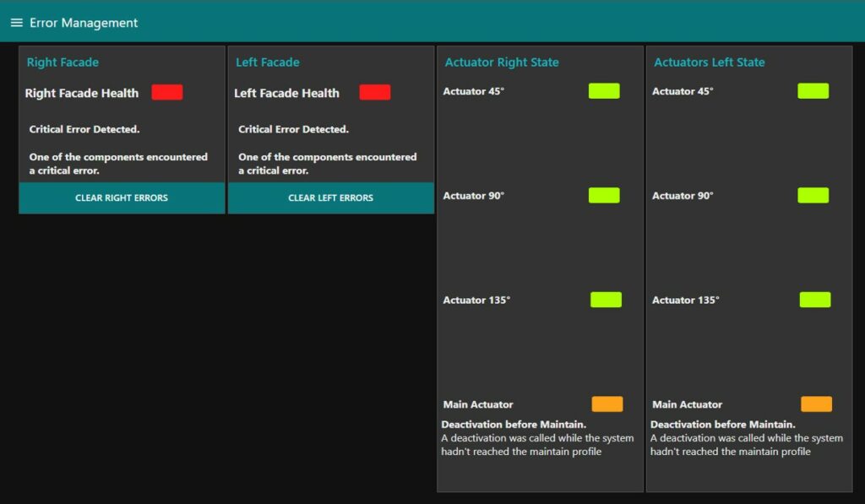This screenshot has width=865, height=504.
Task: Click left Actuator 45° green status indicator
Action: (813, 91)
